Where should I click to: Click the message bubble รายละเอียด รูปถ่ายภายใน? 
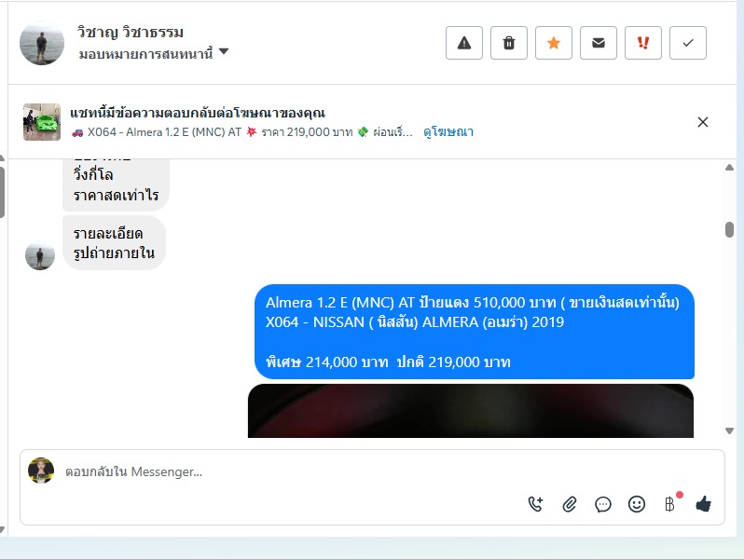coord(114,243)
